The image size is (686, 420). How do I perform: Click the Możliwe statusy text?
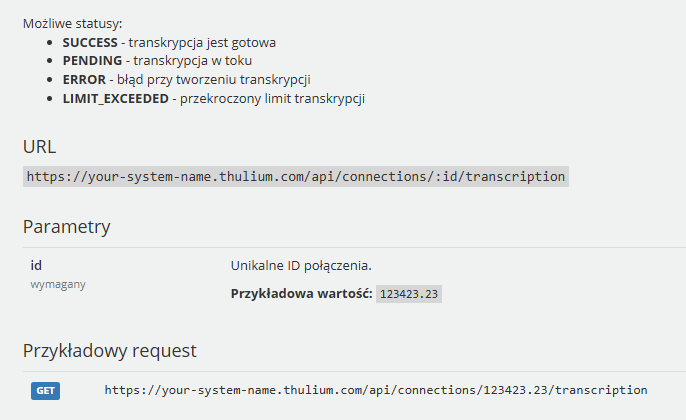point(73,24)
